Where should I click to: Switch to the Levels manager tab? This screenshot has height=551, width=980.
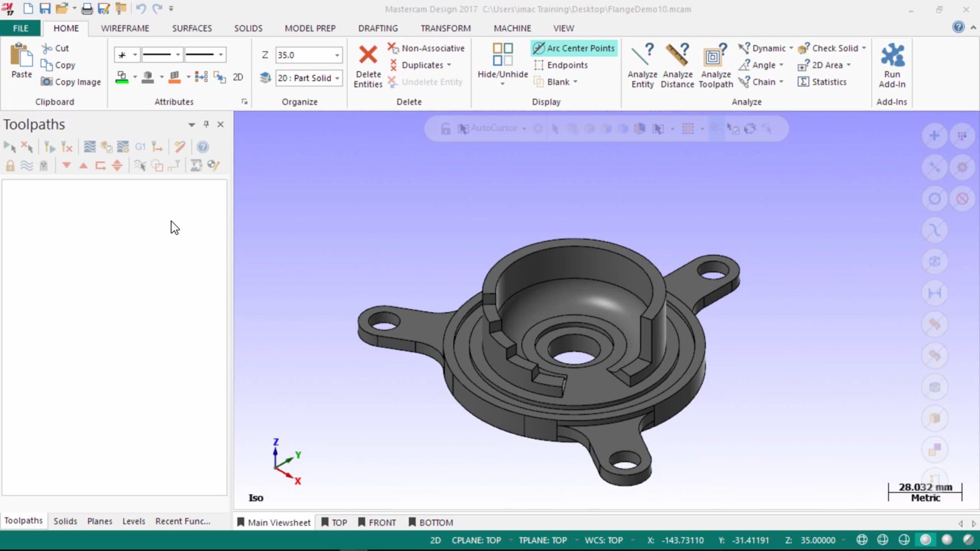(x=134, y=521)
